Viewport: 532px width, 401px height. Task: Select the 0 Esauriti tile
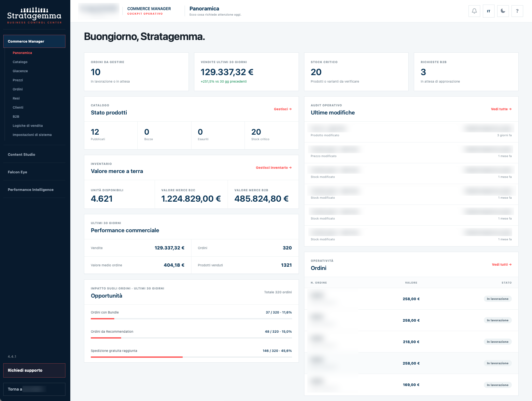pyautogui.click(x=218, y=135)
